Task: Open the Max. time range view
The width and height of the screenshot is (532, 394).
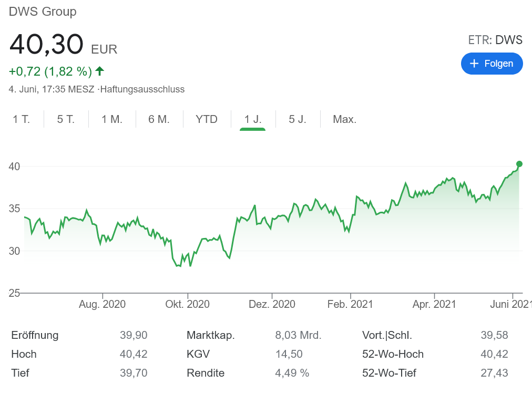Action: (345, 119)
